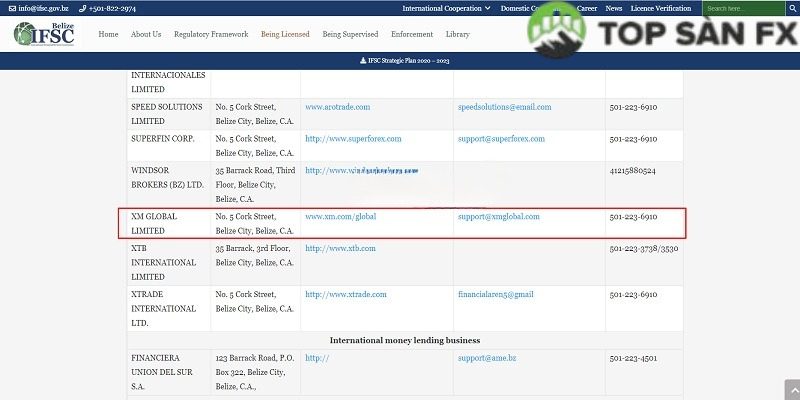This screenshot has height=400, width=800.
Task: Open the Library menu item
Action: (457, 34)
